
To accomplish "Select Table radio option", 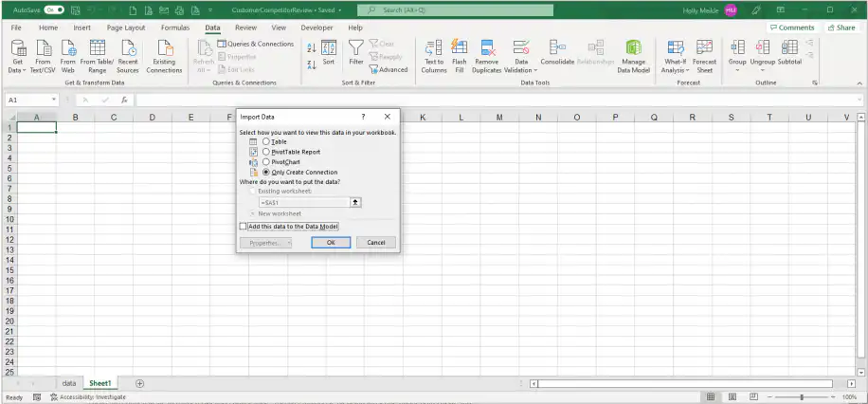I will coord(266,142).
